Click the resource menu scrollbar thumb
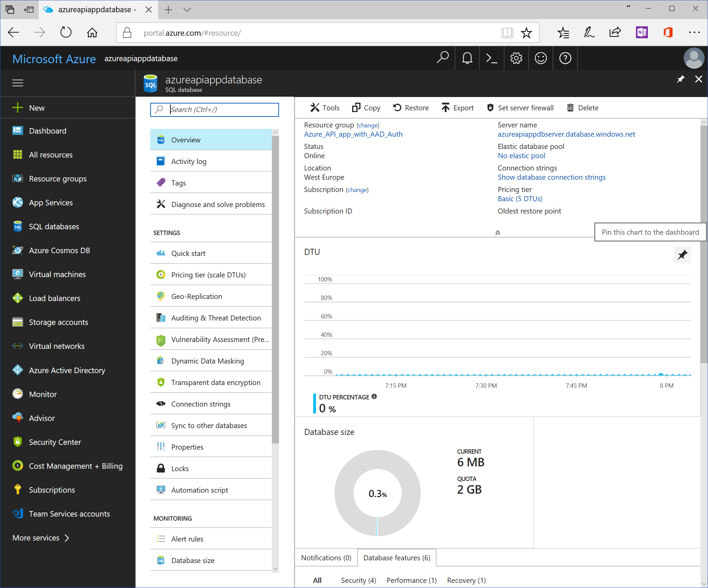708x588 pixels. tap(275, 289)
